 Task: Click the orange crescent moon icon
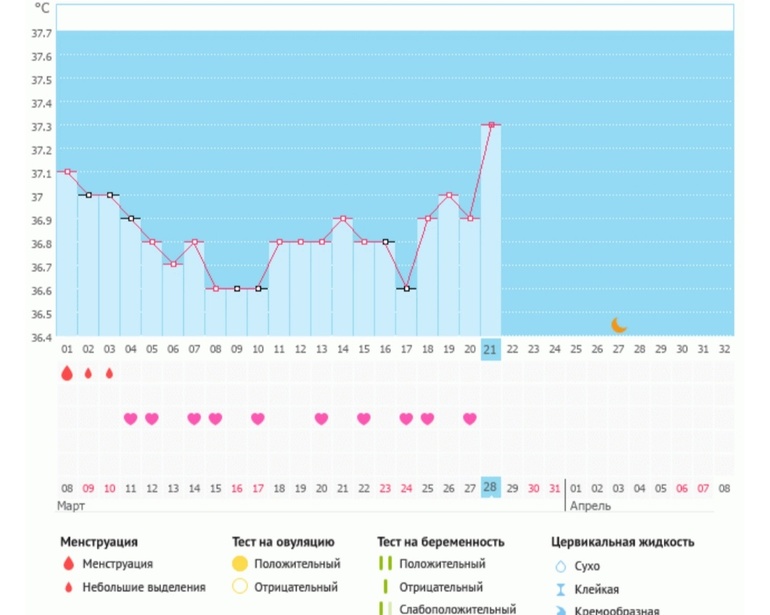coord(619,325)
